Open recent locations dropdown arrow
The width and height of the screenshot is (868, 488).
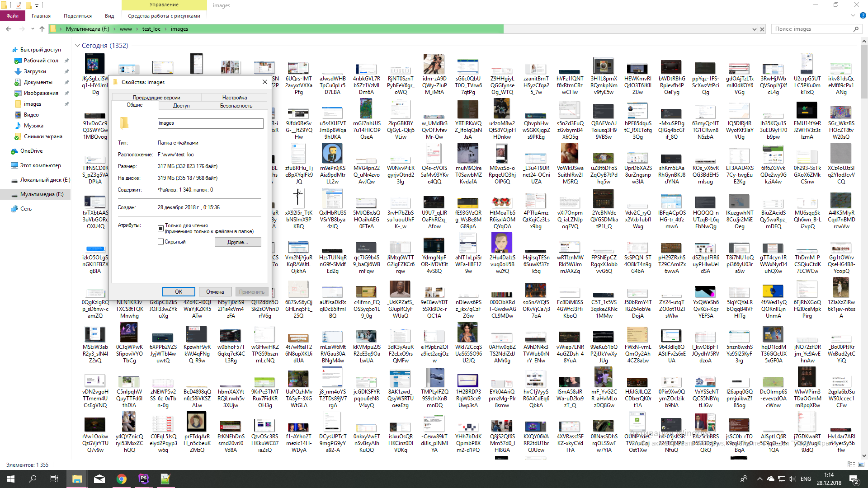pos(33,29)
